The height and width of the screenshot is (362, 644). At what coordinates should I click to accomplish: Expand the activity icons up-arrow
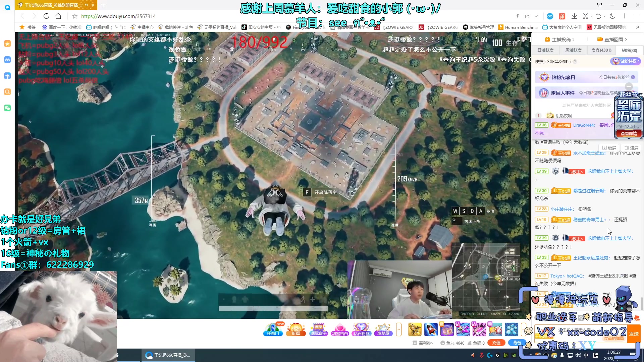[x=399, y=329]
